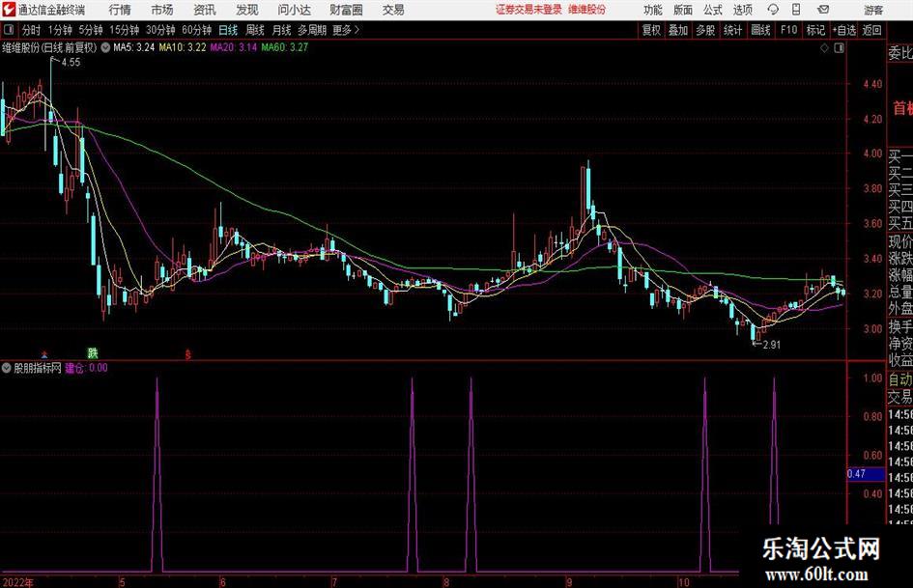
Task: Switch to the 30分钟 period tab
Action: pos(160,30)
